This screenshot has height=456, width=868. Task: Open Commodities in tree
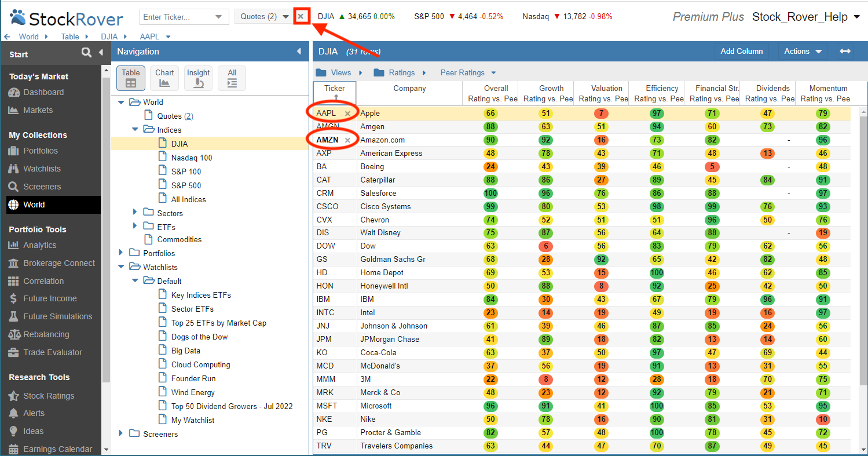pyautogui.click(x=180, y=239)
